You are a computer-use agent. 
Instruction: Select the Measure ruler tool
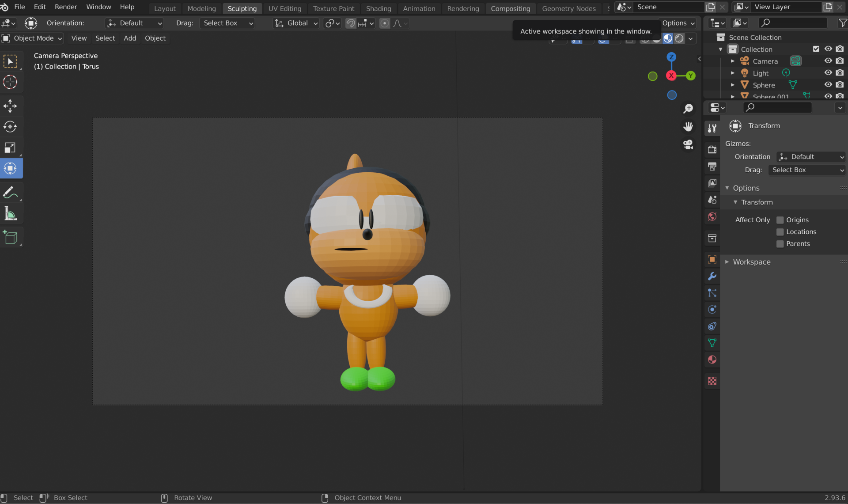tap(11, 214)
